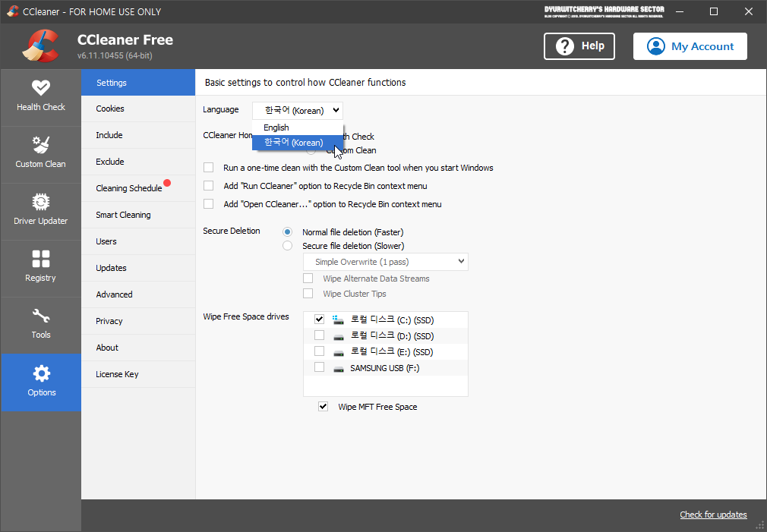Click the E: drive disk icon
This screenshot has width=767, height=532.
point(339,353)
